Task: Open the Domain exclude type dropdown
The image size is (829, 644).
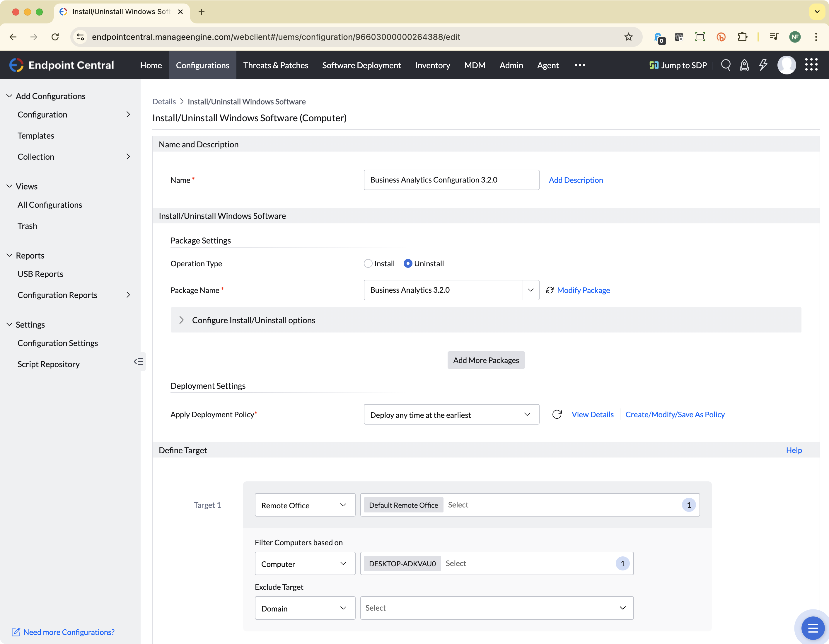Action: click(305, 608)
